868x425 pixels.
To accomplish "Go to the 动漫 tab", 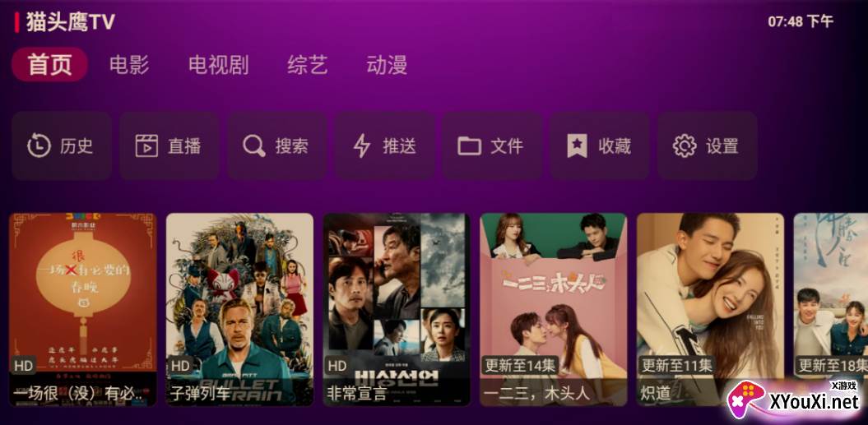I will [x=387, y=65].
